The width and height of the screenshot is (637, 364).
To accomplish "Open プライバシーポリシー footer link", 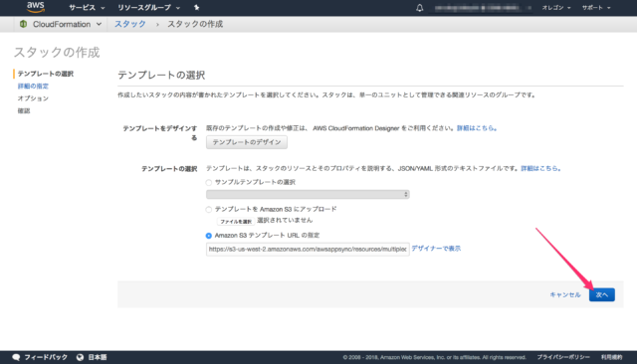I will click(x=563, y=357).
